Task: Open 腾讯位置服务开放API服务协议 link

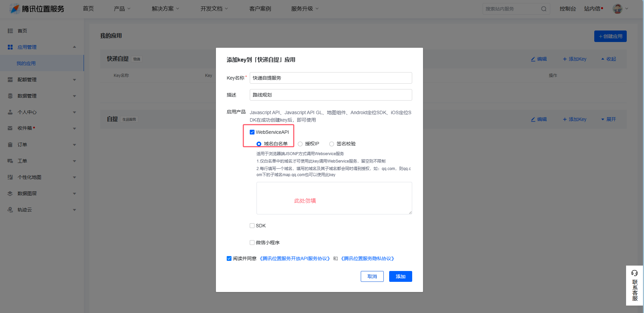Action: 294,258
